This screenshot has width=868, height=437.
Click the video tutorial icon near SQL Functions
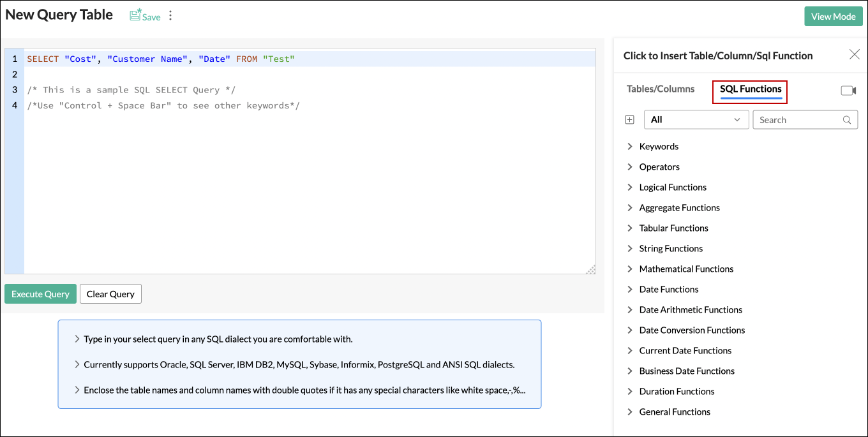849,91
